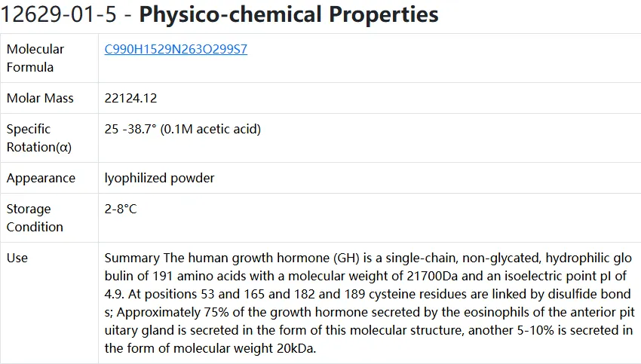Click the -38.7° acetic acid rotation value
This screenshot has height=364, width=641.
pyautogui.click(x=182, y=129)
